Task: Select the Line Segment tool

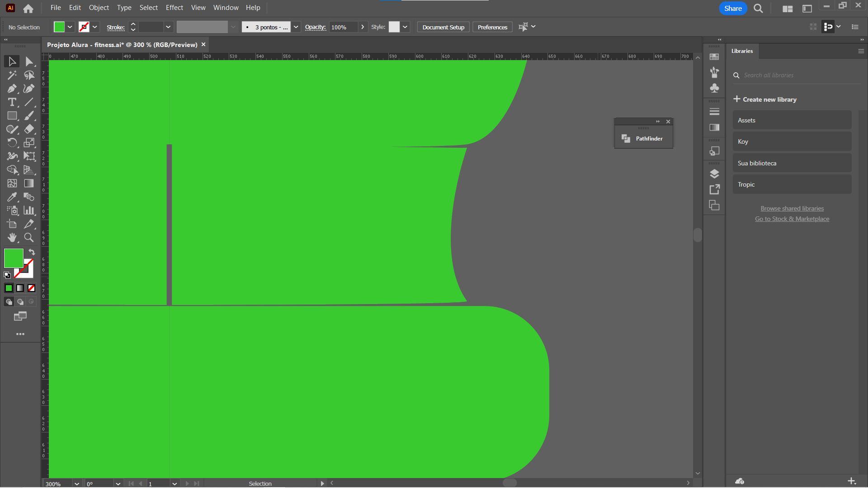Action: coord(29,102)
